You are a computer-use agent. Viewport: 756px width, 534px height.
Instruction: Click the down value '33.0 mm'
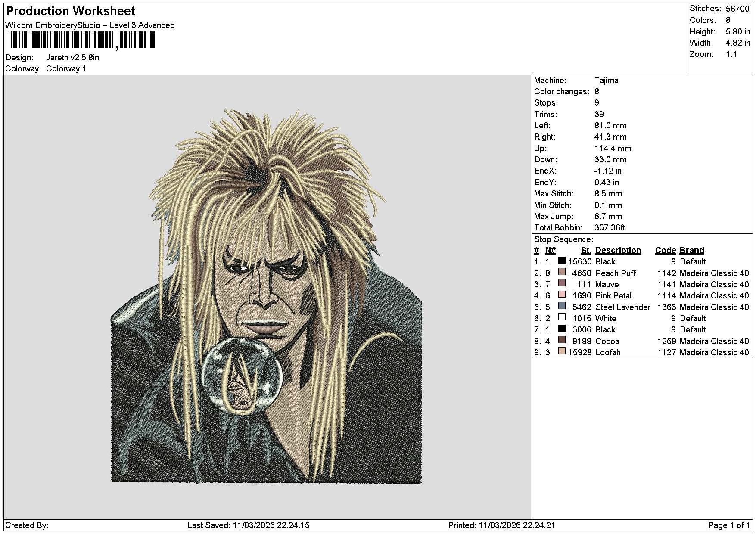point(610,160)
